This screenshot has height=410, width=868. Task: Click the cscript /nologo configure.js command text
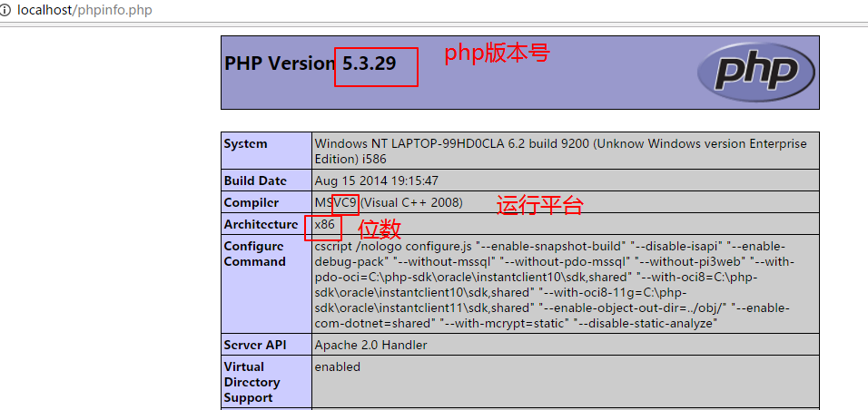pos(556,285)
